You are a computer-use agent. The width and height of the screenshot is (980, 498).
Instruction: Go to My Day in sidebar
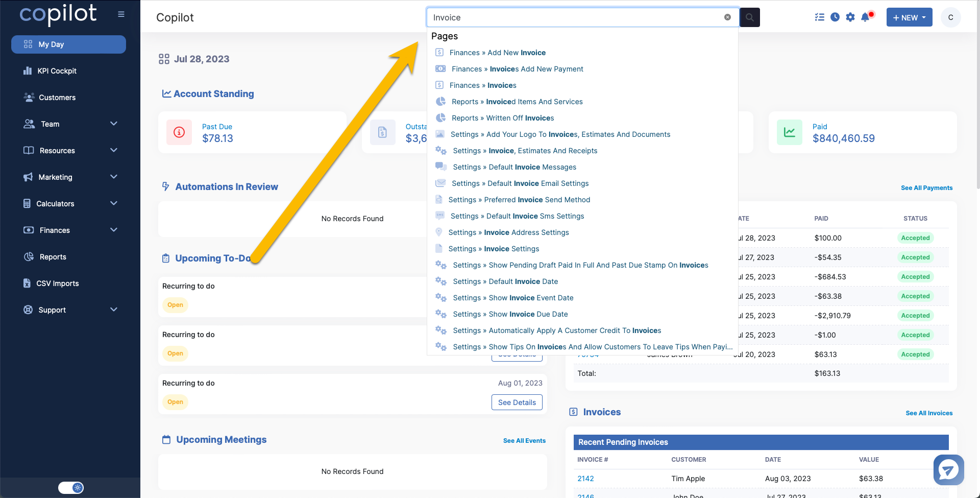pos(68,44)
